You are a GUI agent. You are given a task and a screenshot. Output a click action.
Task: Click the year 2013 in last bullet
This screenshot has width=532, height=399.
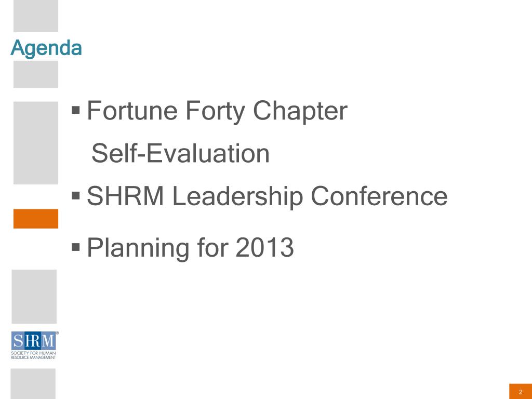click(x=264, y=247)
